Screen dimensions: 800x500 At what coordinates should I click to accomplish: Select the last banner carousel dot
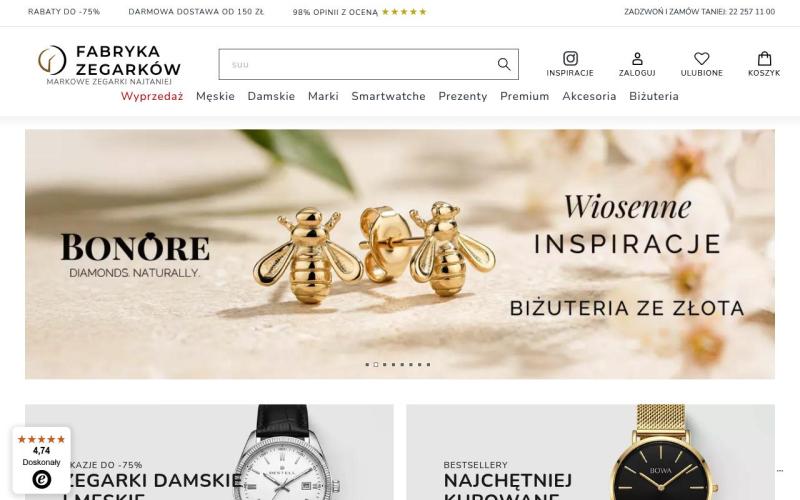(429, 364)
